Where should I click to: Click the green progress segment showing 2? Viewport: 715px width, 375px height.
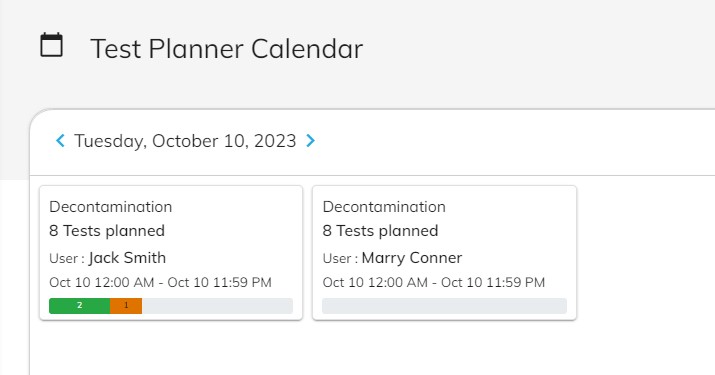[x=79, y=306]
